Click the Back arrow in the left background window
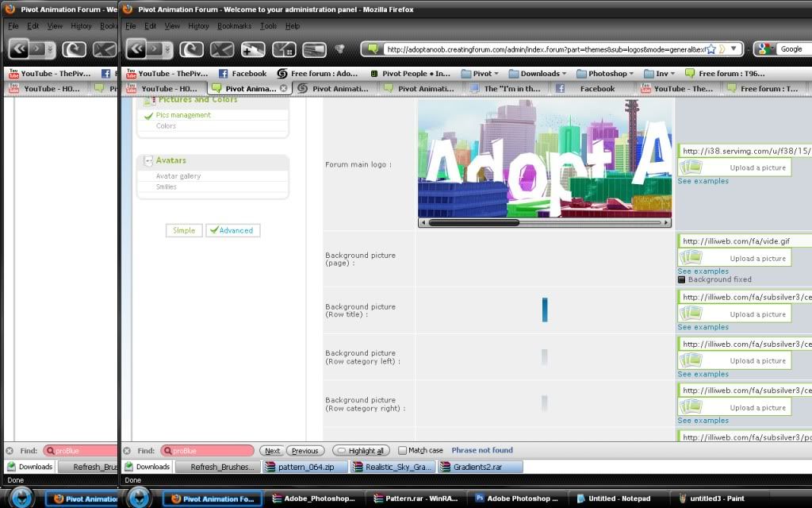This screenshot has height=508, width=812. [19, 49]
